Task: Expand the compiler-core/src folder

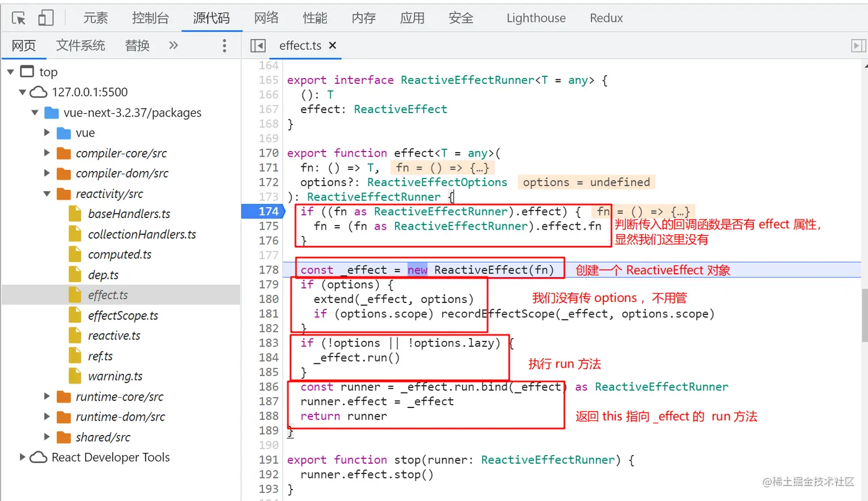Action: click(x=47, y=153)
